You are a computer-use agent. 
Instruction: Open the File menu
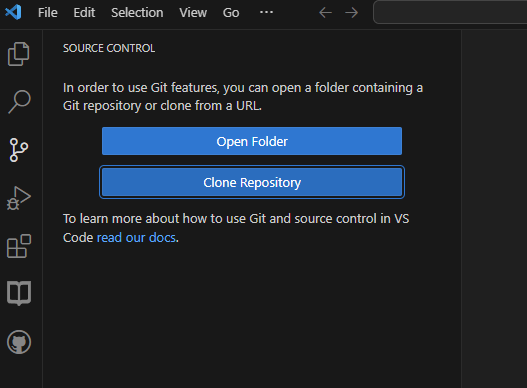48,13
